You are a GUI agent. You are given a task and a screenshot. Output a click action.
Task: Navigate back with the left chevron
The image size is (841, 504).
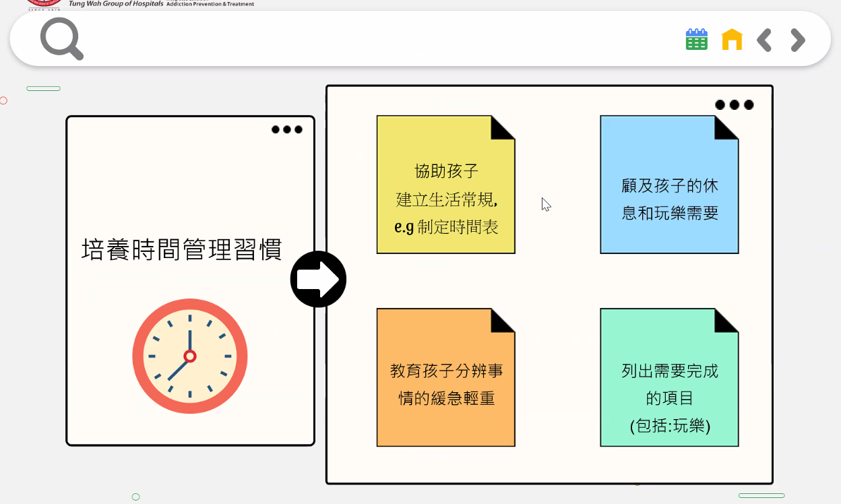tap(764, 40)
